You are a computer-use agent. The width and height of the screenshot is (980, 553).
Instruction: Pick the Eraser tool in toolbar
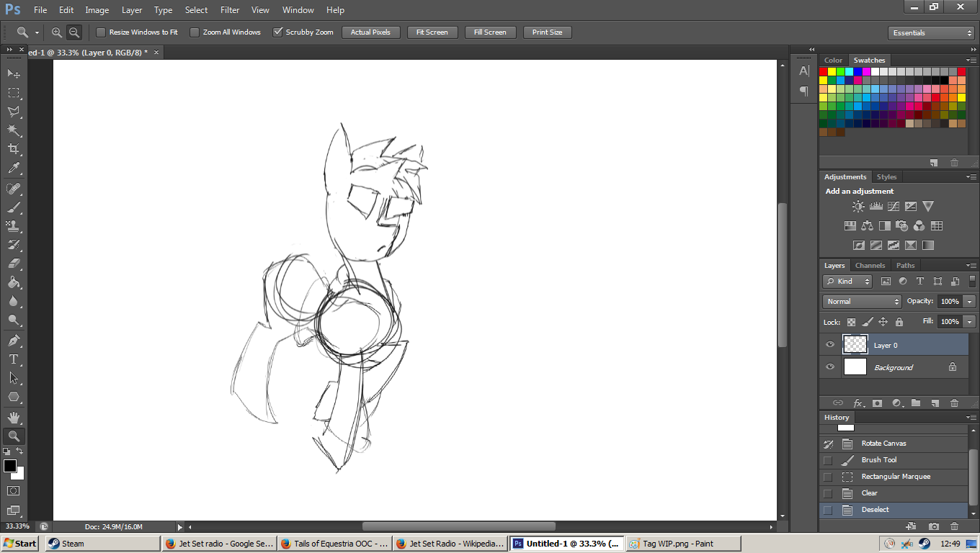click(13, 264)
